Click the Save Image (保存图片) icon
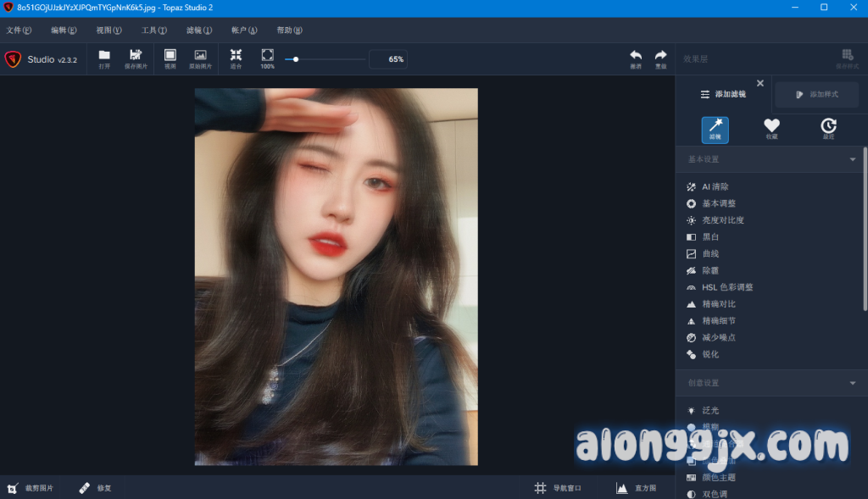Viewport: 868px width, 499px height. [136, 58]
